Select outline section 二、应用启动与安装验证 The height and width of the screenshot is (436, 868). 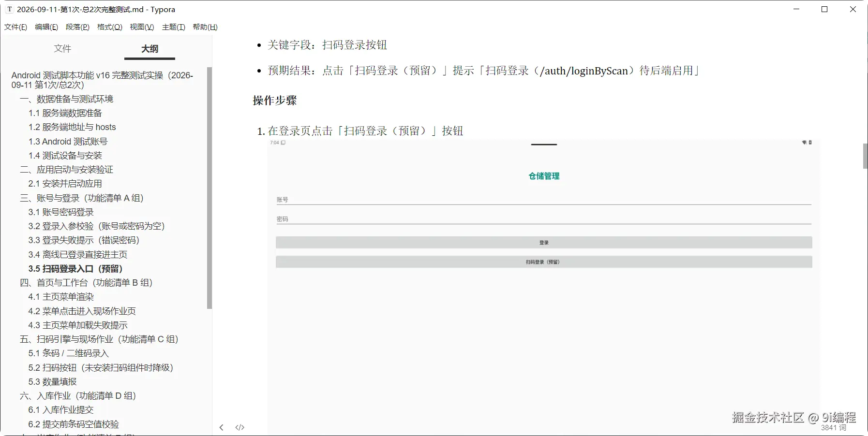[66, 169]
